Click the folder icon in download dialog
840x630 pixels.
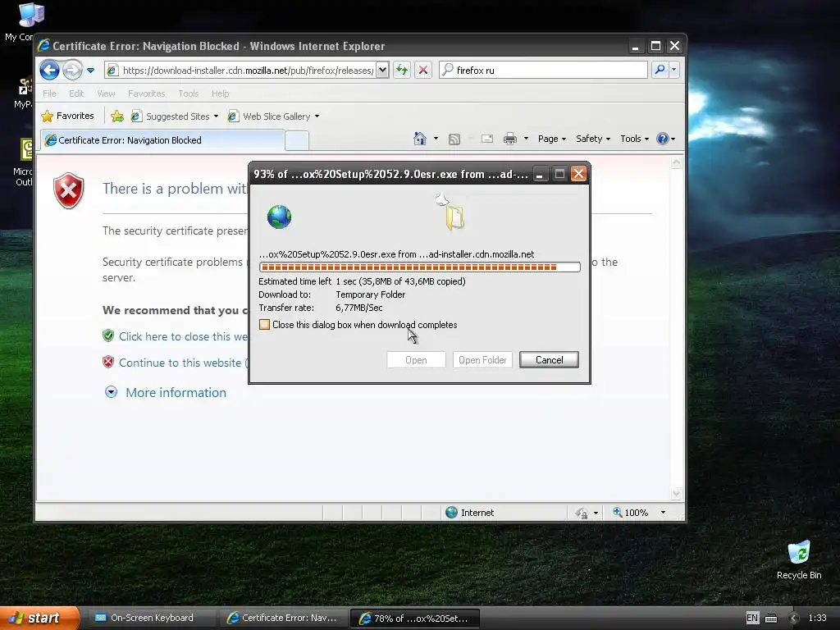(454, 217)
